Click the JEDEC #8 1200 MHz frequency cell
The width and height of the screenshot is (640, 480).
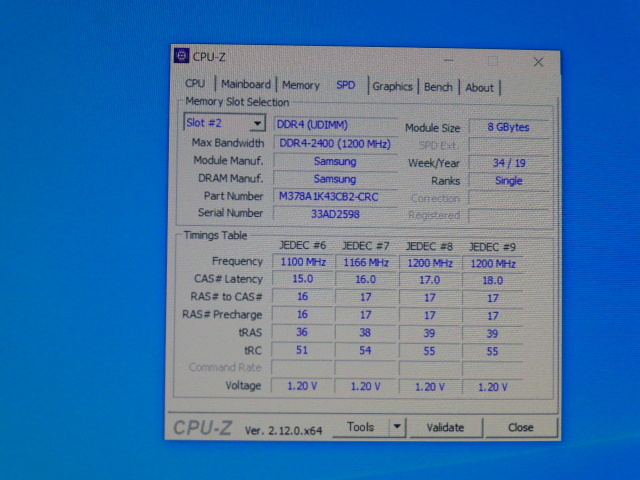pyautogui.click(x=430, y=263)
